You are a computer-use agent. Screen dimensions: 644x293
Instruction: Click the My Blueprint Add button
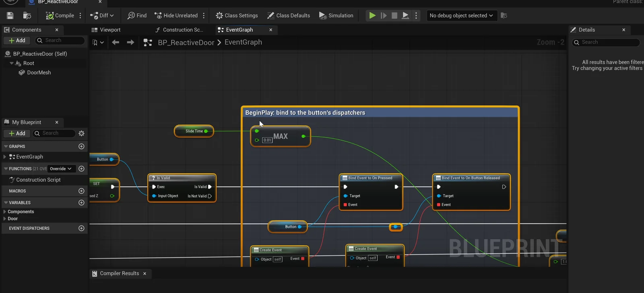pos(17,133)
